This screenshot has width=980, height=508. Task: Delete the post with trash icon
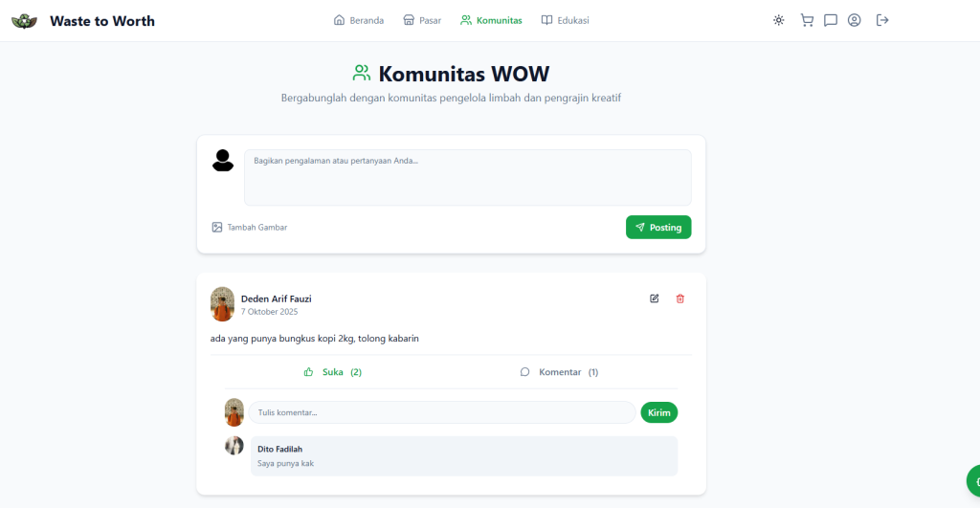pyautogui.click(x=680, y=298)
